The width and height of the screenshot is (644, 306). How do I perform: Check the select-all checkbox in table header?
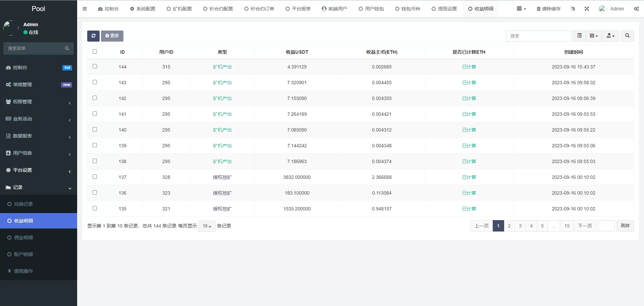pos(95,52)
